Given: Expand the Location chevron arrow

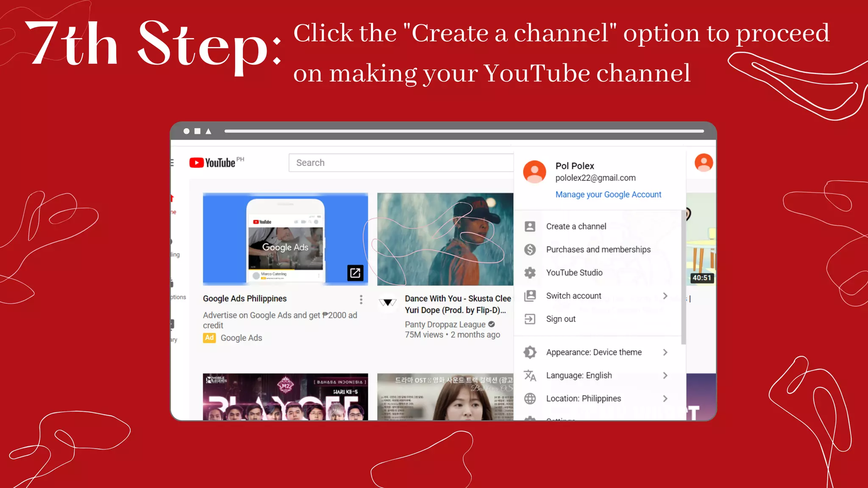Looking at the screenshot, I should pos(665,399).
